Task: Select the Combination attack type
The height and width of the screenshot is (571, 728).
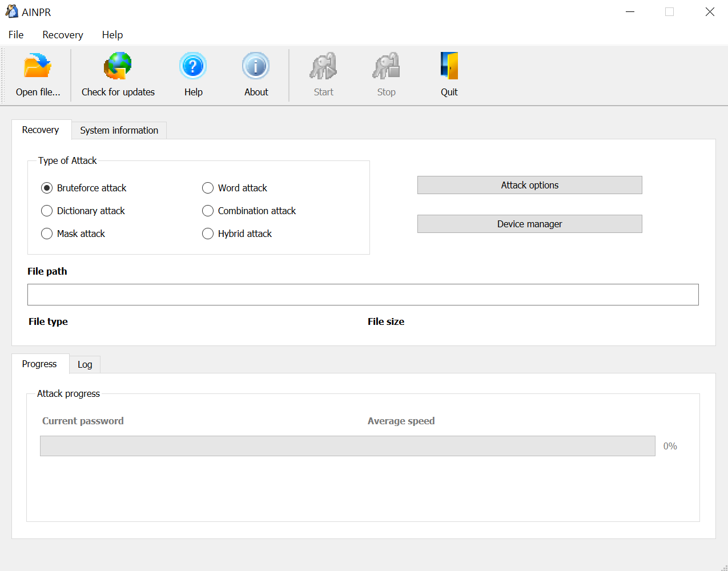Action: tap(207, 211)
